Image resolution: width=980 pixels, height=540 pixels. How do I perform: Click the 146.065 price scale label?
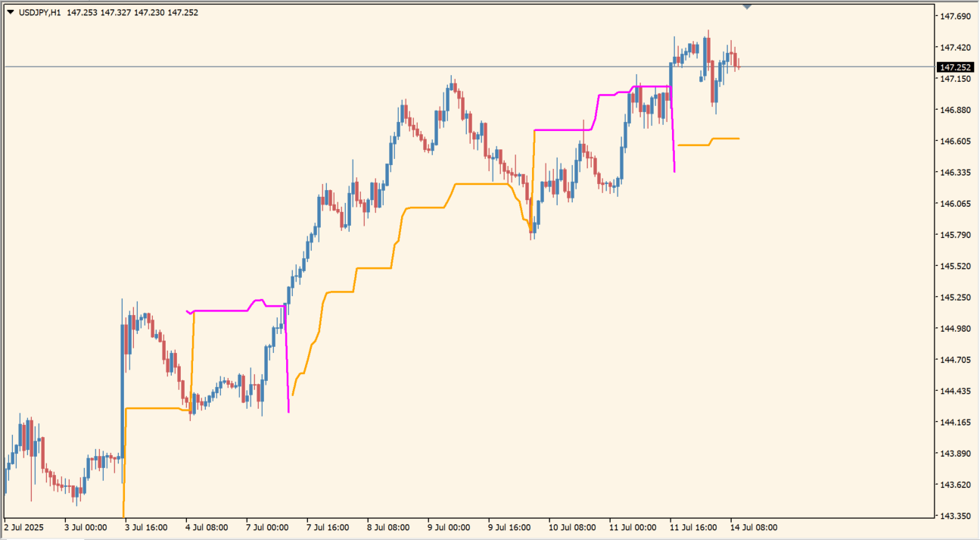(955, 204)
